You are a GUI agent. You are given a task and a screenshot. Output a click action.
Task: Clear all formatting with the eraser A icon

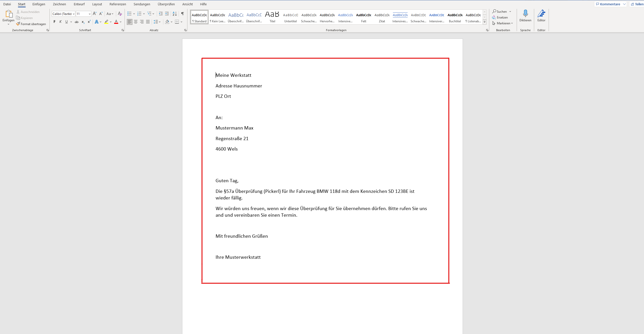point(120,14)
